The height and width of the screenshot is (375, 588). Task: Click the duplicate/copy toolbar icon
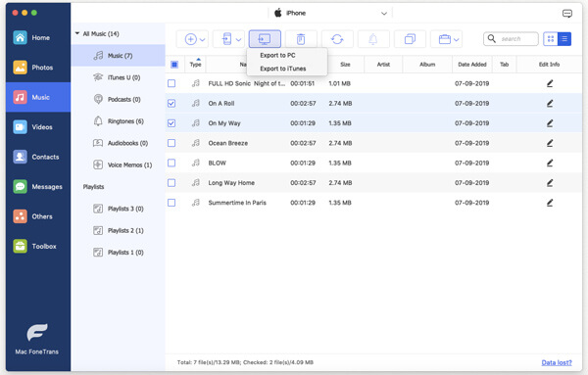(410, 39)
